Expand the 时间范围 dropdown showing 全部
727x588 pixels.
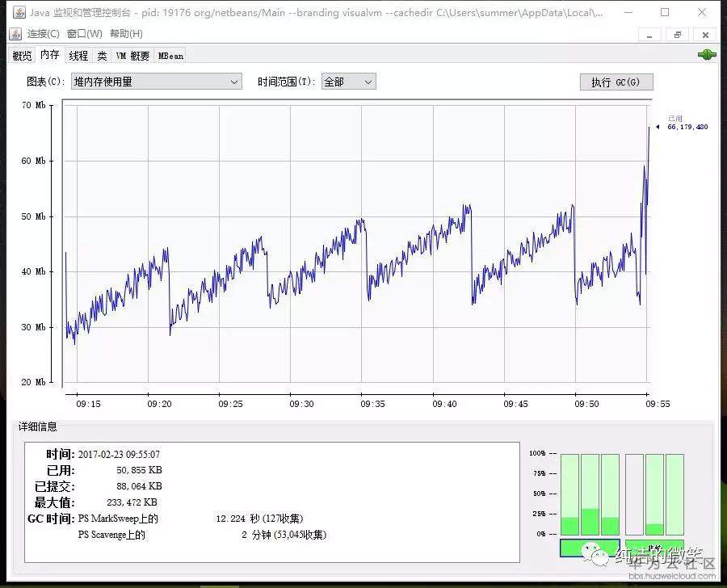click(349, 82)
